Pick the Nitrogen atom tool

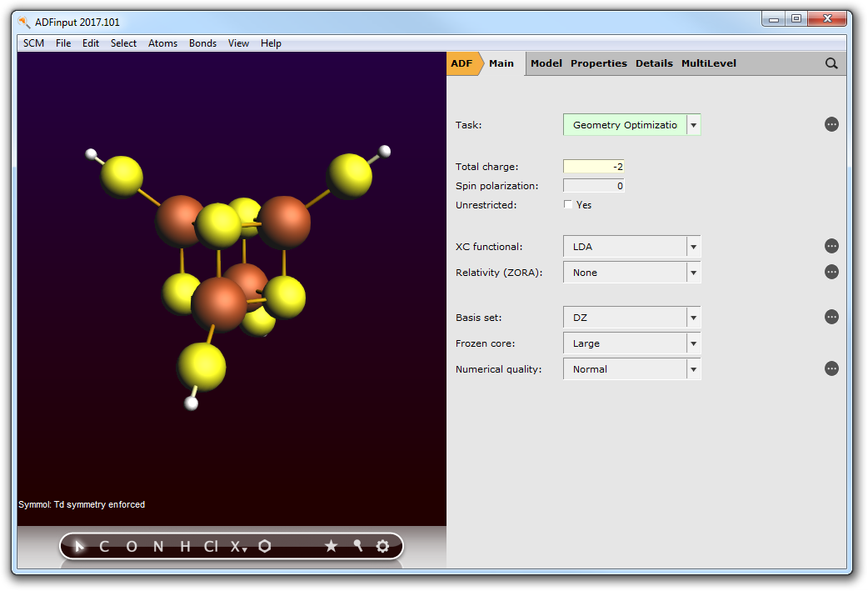158,547
